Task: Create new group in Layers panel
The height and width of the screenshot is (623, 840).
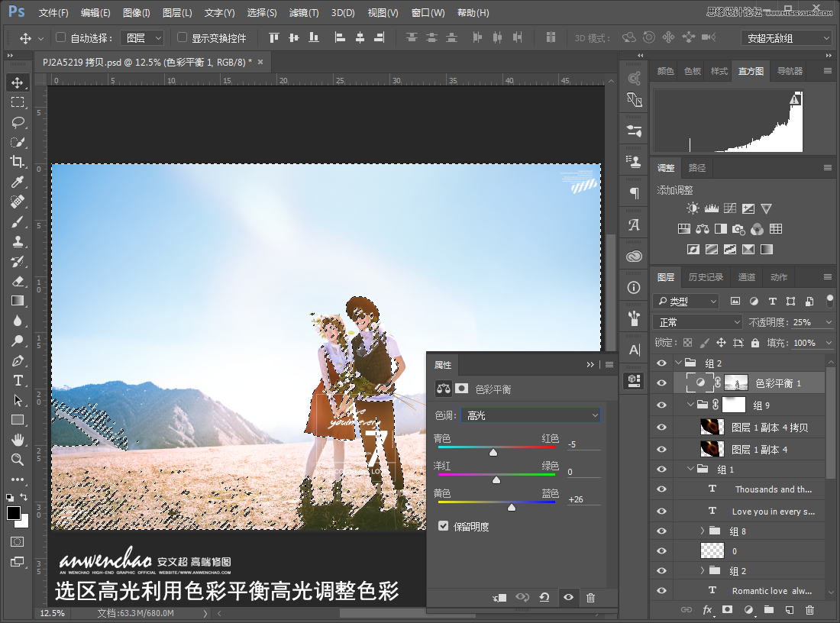Action: (x=769, y=609)
